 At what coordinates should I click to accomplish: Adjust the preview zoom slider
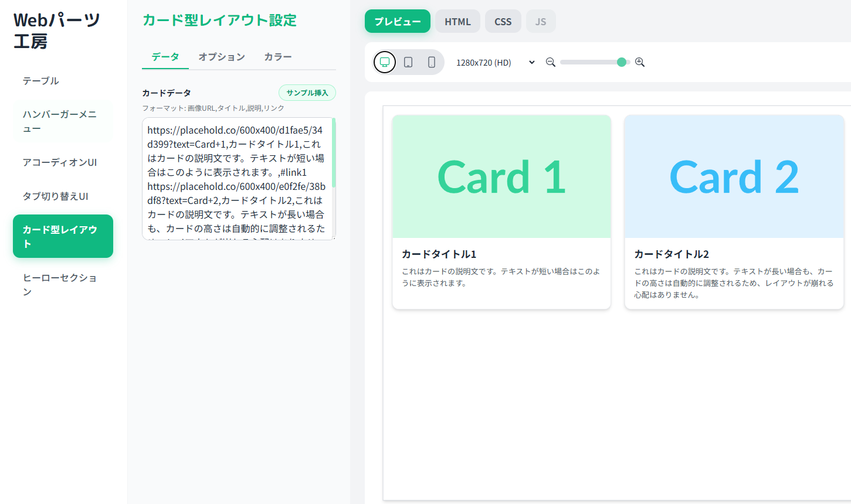595,62
